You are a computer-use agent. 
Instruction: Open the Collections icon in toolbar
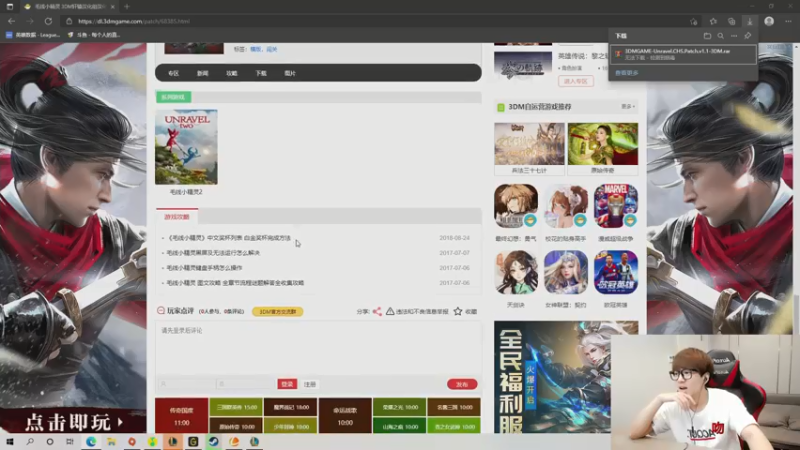(732, 21)
